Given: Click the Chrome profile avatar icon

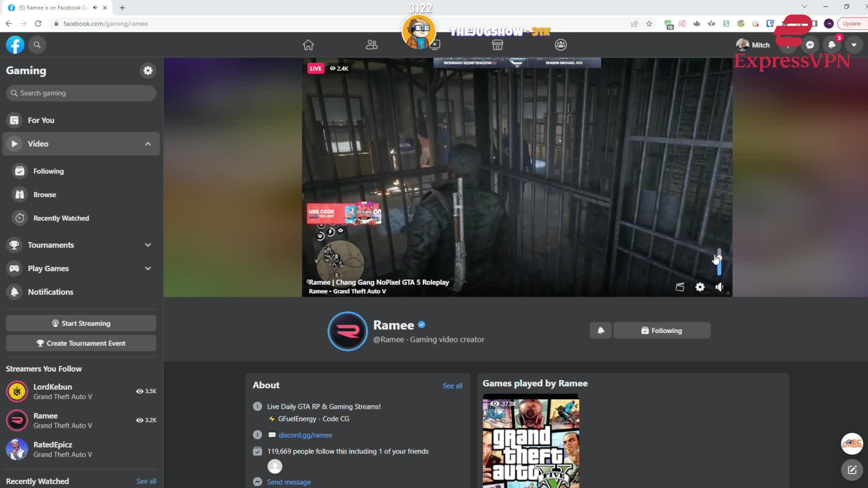Looking at the screenshot, I should (x=829, y=23).
